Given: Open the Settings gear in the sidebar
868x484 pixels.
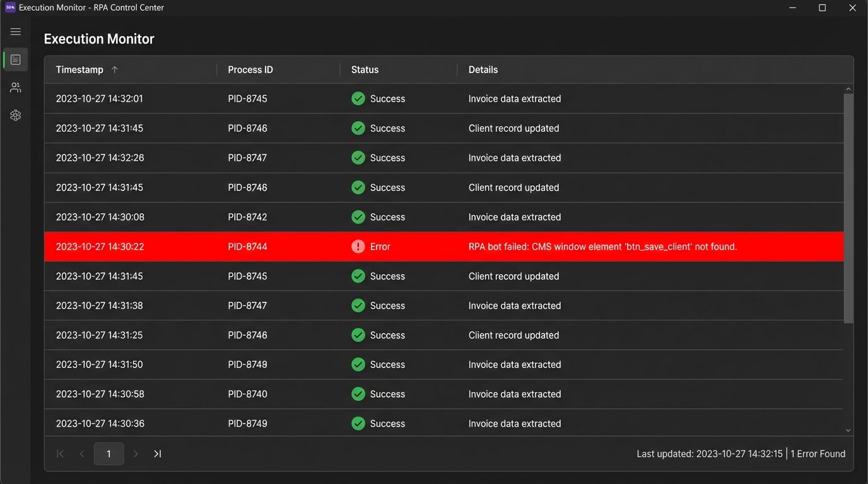Looking at the screenshot, I should tap(15, 115).
